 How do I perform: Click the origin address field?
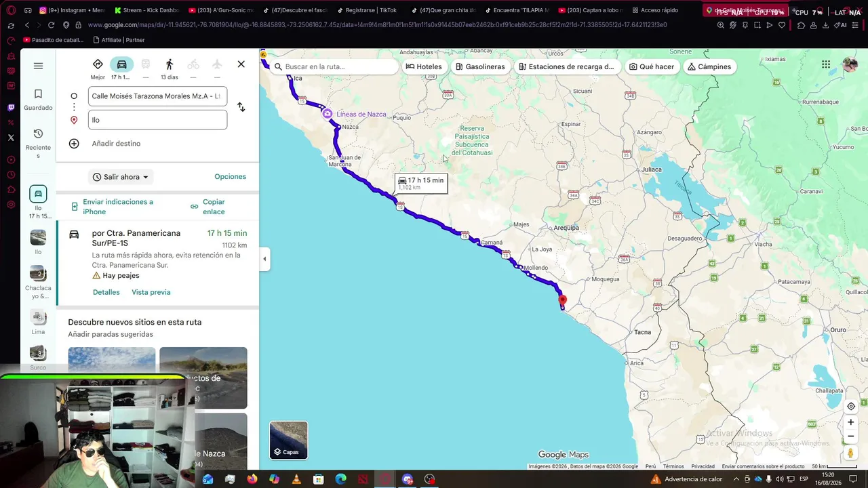157,96
